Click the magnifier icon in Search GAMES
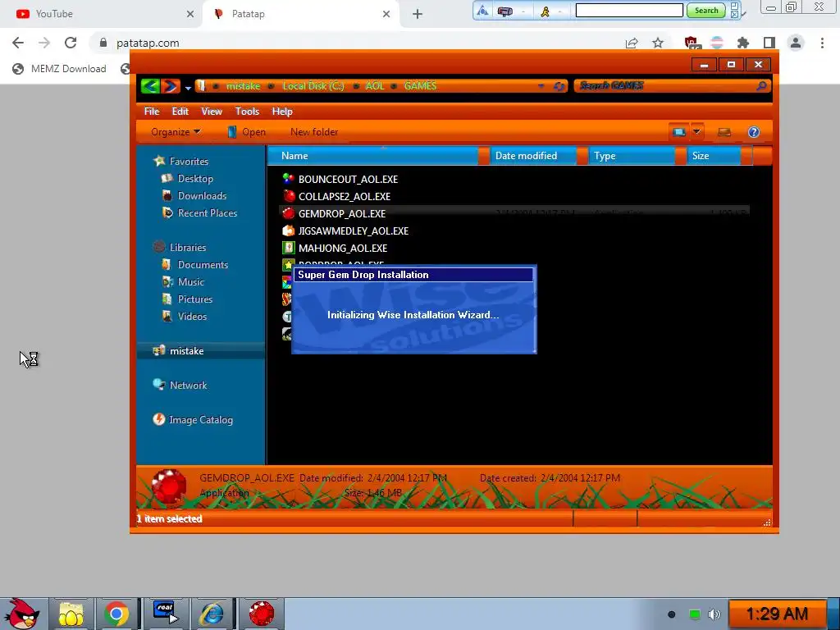Screen dimensions: 840x630 tap(761, 85)
